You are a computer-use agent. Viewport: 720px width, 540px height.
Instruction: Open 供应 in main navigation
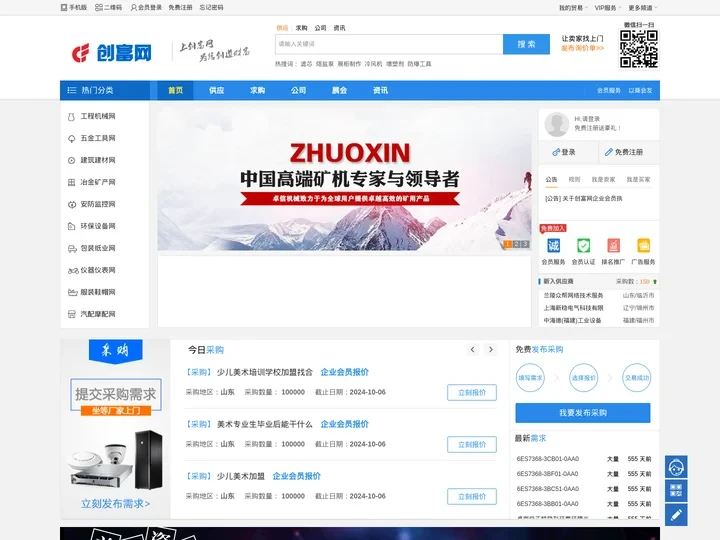point(216,90)
